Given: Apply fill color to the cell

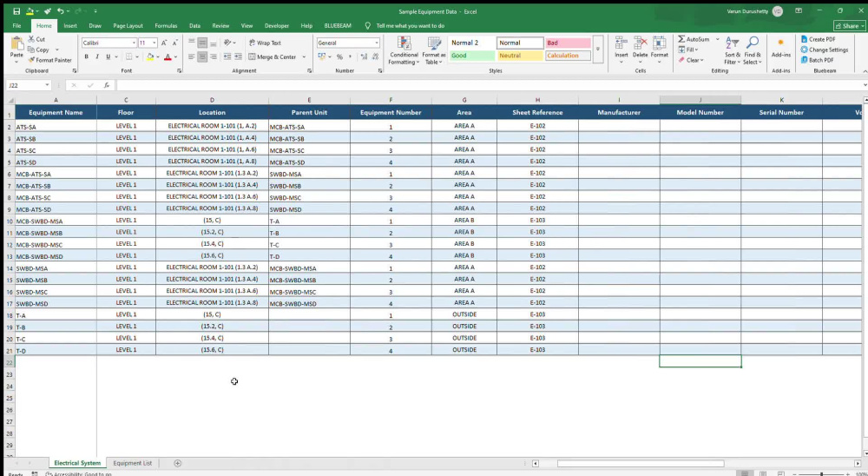Looking at the screenshot, I should pos(150,56).
